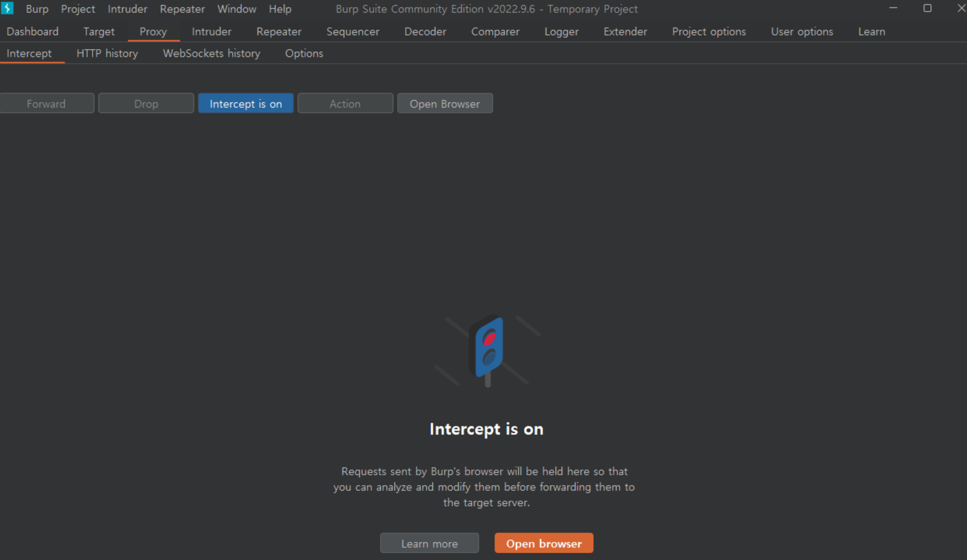Click the Learn more button
The height and width of the screenshot is (560, 967).
429,543
